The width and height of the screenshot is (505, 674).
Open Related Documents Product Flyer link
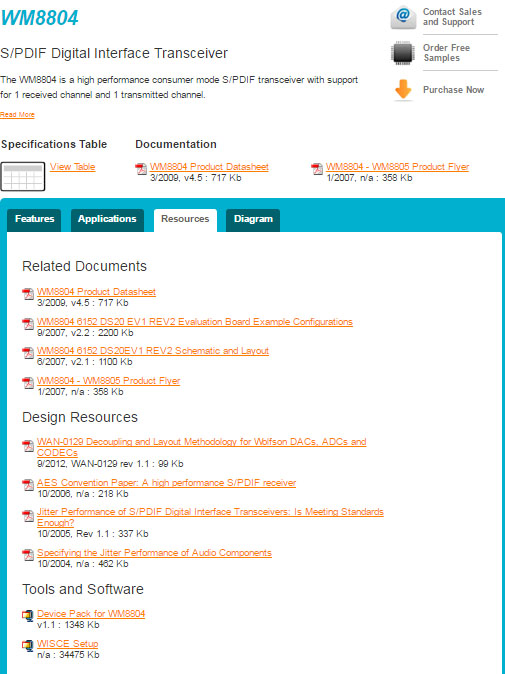[108, 381]
